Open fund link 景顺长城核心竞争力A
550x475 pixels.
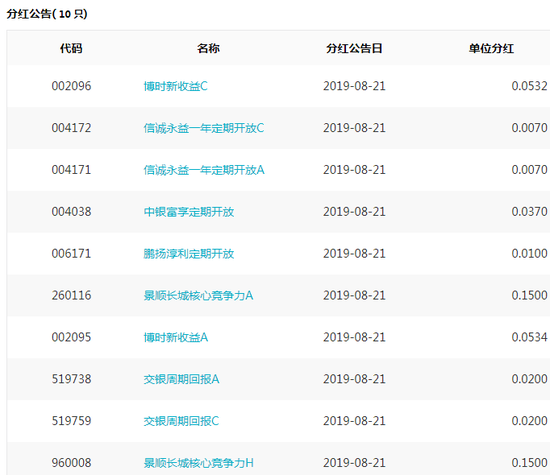(198, 295)
